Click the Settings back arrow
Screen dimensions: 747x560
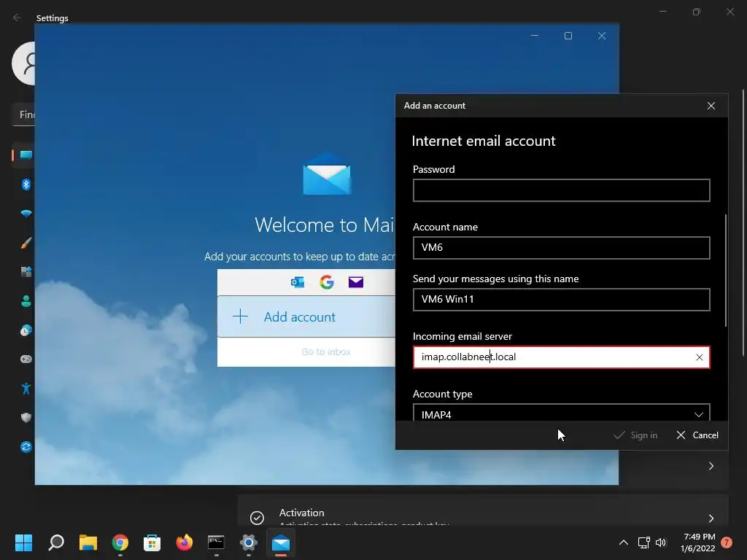(x=18, y=17)
